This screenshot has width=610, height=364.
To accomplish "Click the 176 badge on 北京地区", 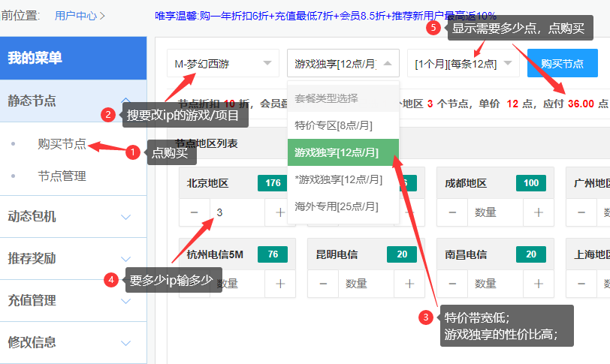I will tap(272, 183).
